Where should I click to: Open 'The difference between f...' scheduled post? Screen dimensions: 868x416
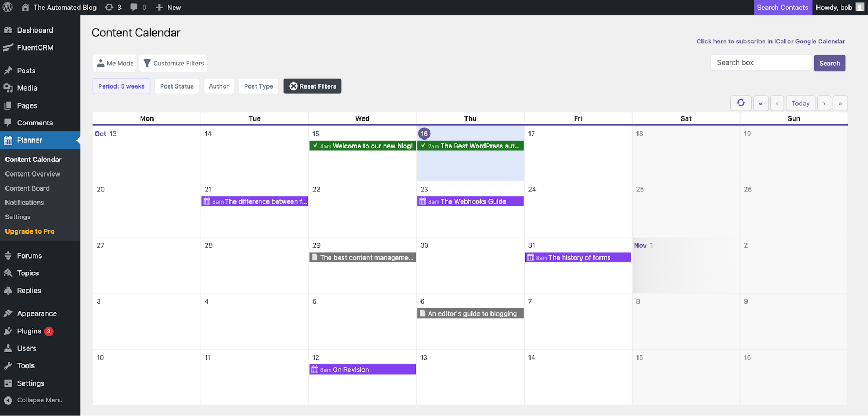click(x=254, y=201)
